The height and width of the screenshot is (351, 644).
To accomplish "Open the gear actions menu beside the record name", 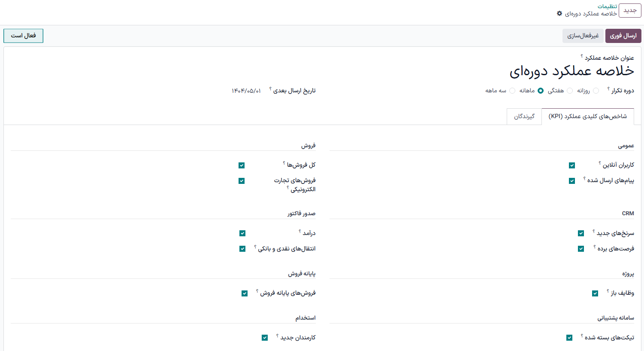I will pyautogui.click(x=559, y=14).
